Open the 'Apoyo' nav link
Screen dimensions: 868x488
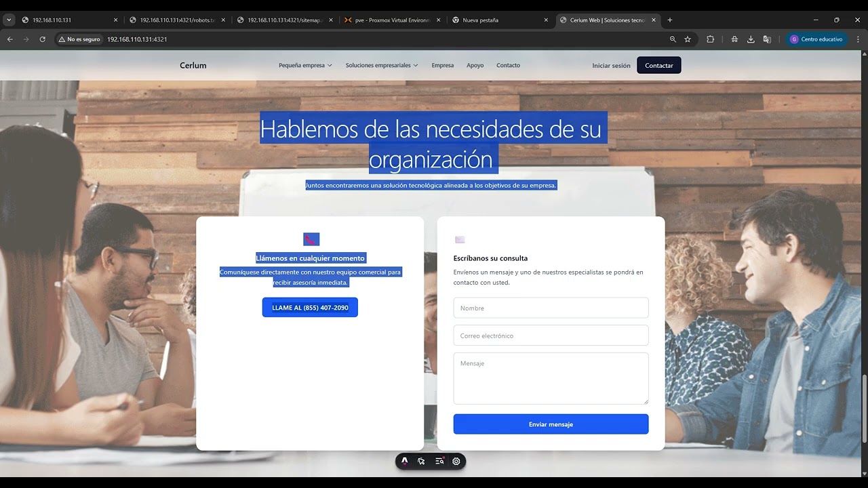tap(475, 65)
